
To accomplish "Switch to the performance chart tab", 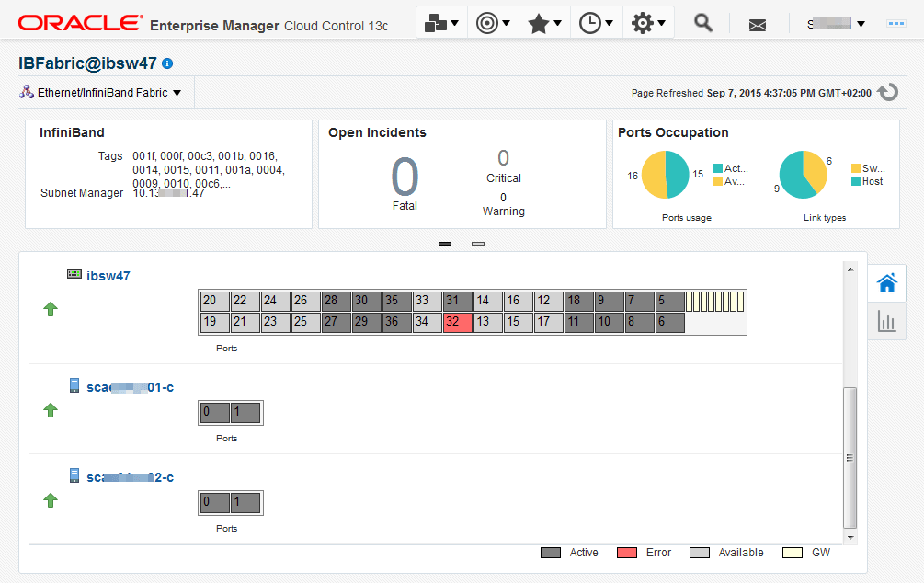I will 887,321.
